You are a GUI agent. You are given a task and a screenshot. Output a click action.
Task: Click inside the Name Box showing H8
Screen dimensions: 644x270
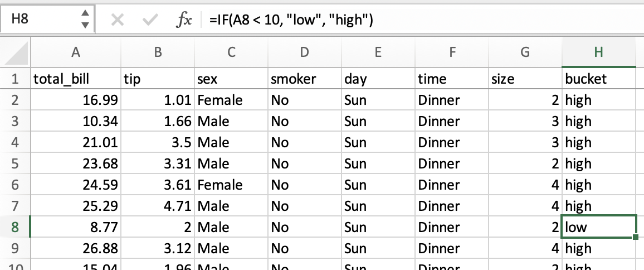(39, 20)
